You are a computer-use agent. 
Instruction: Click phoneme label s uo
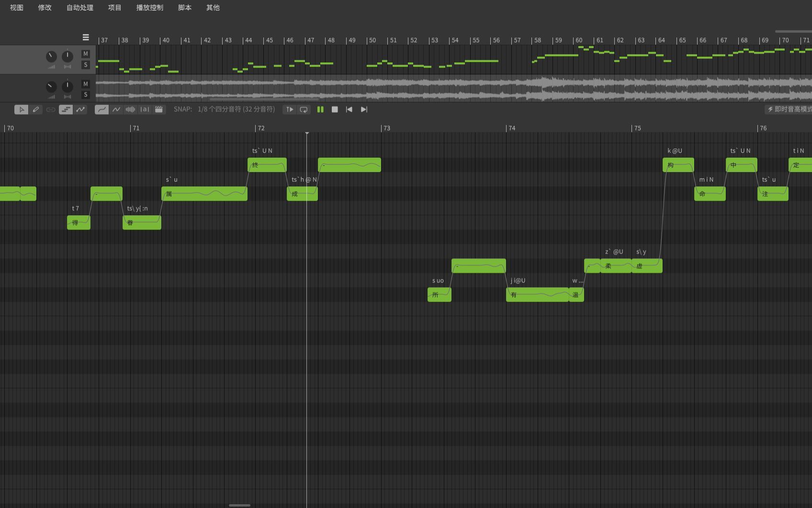[438, 281]
